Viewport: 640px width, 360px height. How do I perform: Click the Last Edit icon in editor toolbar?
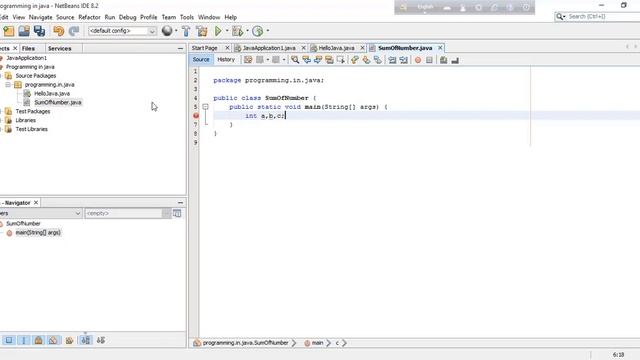[248, 60]
